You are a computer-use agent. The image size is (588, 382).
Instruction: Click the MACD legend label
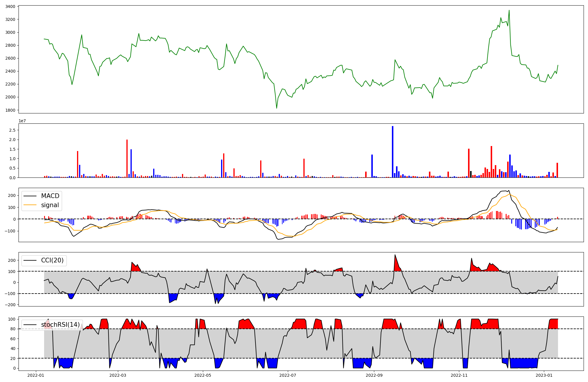pyautogui.click(x=50, y=196)
